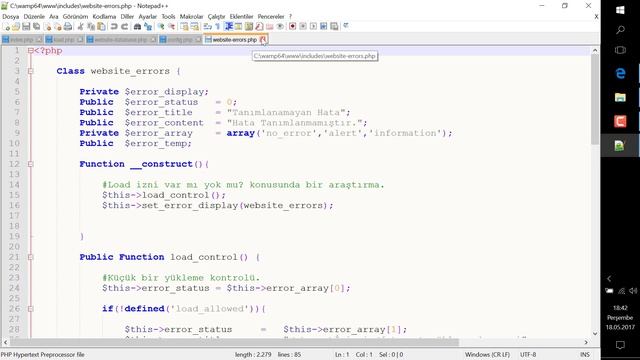Open the Ayarlar menu

tap(148, 16)
